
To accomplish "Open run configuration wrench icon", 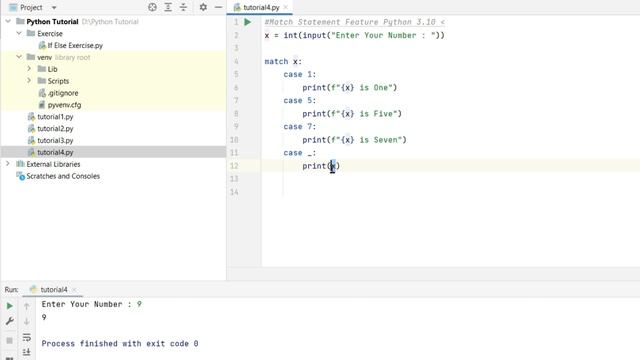I will tap(9, 321).
